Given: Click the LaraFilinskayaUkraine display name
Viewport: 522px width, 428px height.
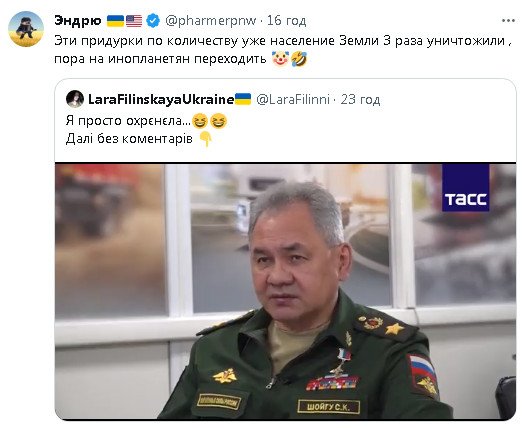Looking at the screenshot, I should pyautogui.click(x=161, y=99).
